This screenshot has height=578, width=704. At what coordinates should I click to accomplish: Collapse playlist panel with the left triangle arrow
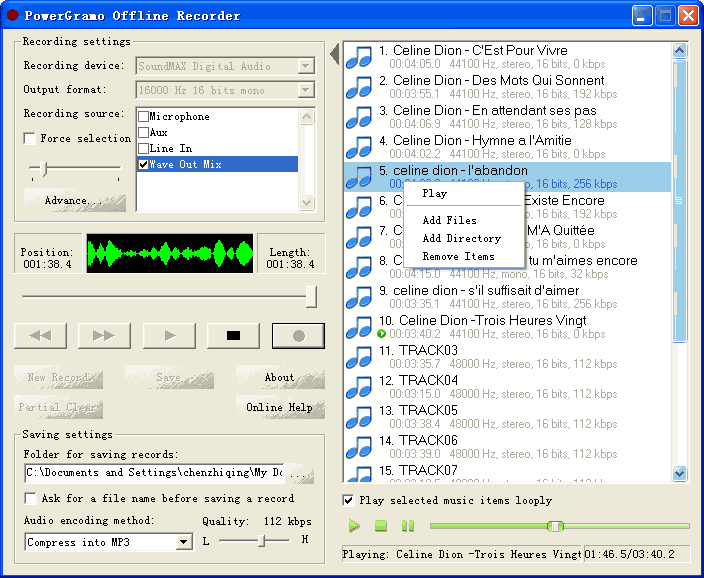click(334, 54)
